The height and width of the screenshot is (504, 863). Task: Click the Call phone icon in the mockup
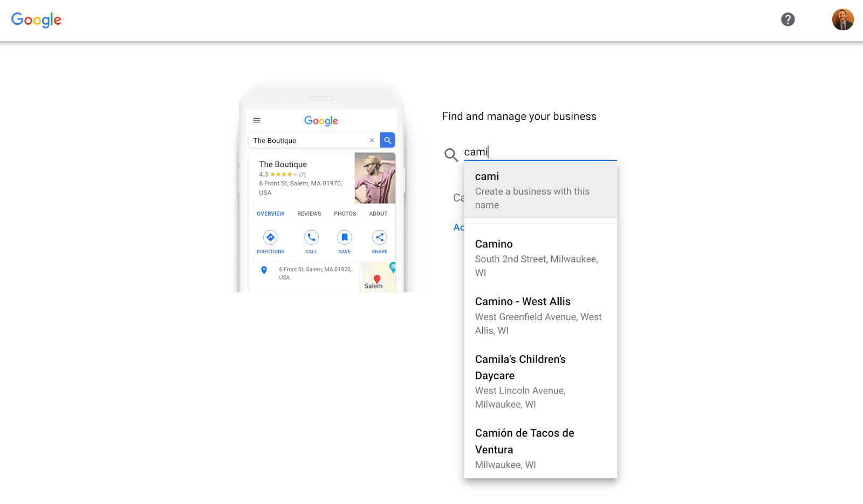coord(311,237)
